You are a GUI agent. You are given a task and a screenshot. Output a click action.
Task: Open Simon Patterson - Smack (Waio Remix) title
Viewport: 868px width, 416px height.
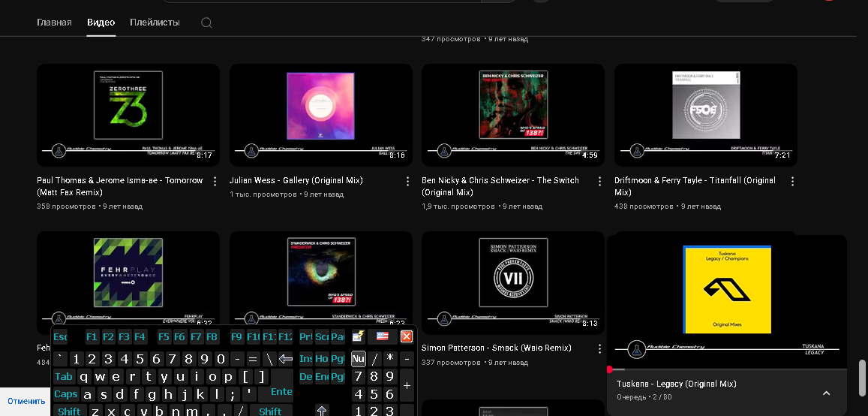[497, 348]
